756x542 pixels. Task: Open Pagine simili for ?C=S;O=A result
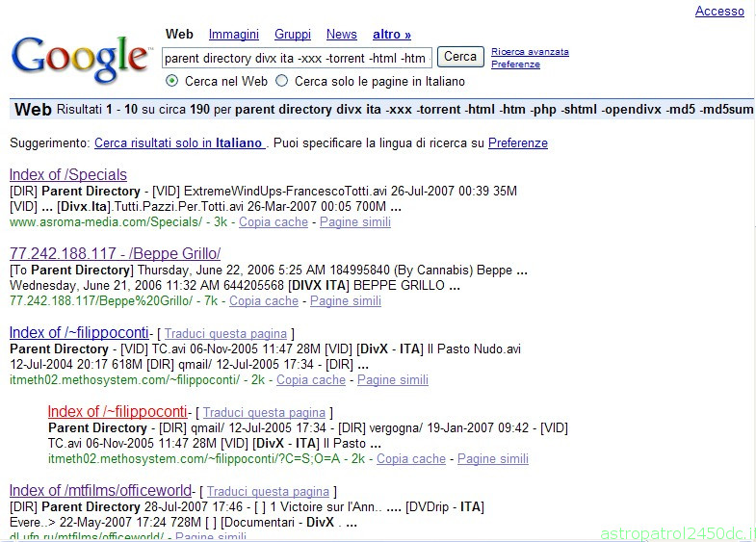click(x=493, y=458)
